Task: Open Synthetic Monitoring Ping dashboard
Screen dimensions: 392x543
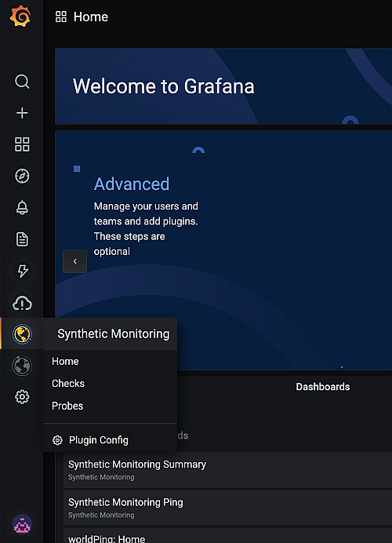Action: tap(227, 508)
